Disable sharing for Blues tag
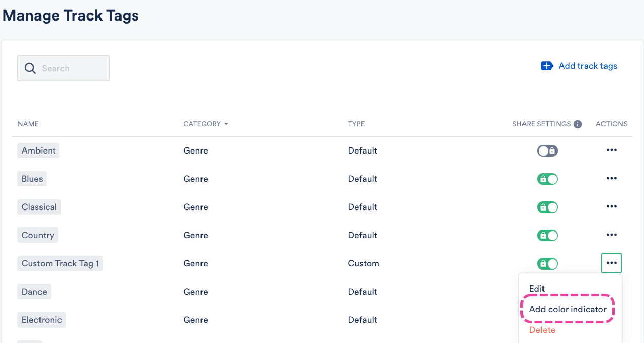The width and height of the screenshot is (644, 343). point(547,179)
